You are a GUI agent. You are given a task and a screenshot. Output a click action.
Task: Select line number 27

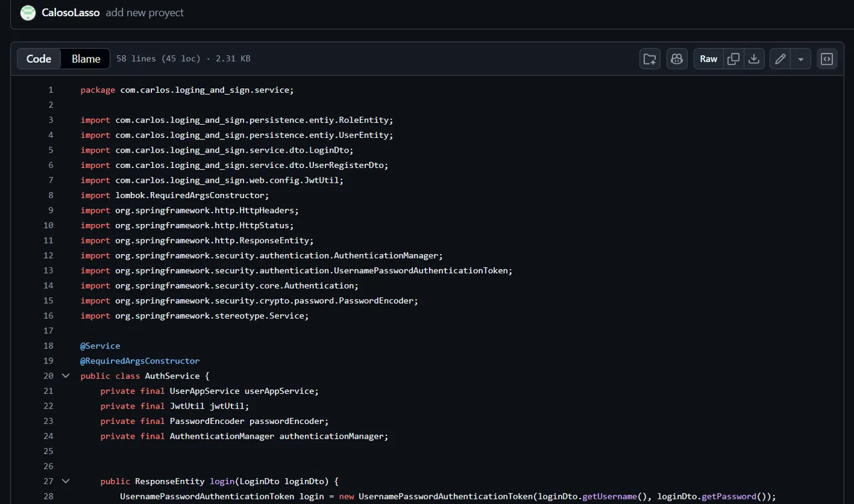48,481
